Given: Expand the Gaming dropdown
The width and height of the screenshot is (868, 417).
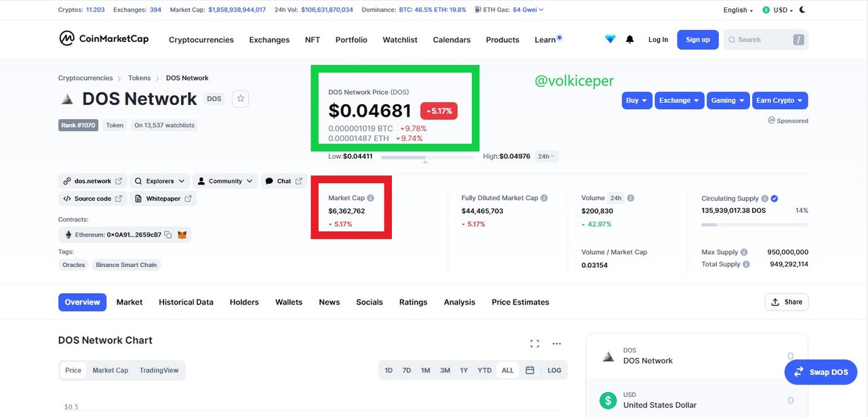Looking at the screenshot, I should pyautogui.click(x=728, y=100).
